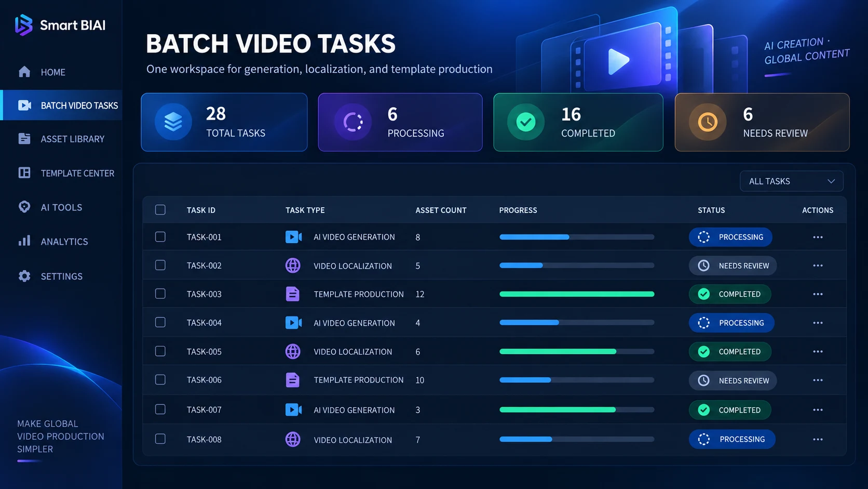Open the three-dot actions for TASK-002
The width and height of the screenshot is (868, 489).
pos(818,266)
